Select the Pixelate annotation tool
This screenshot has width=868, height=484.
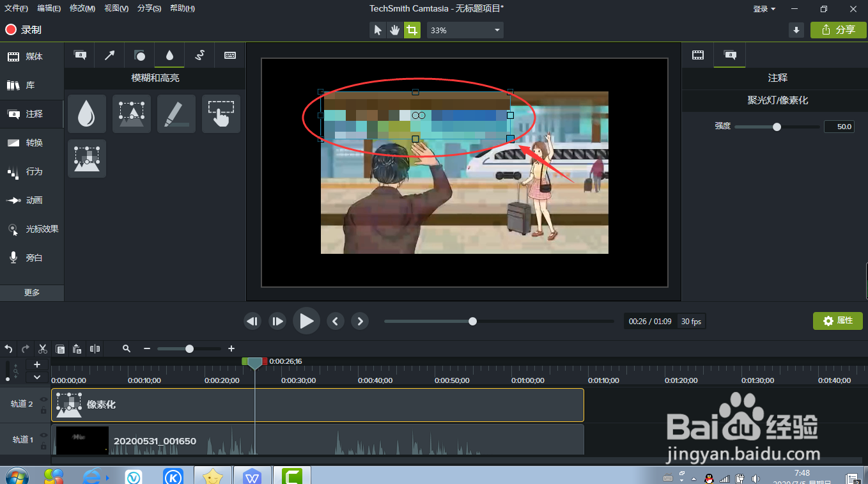coord(86,159)
